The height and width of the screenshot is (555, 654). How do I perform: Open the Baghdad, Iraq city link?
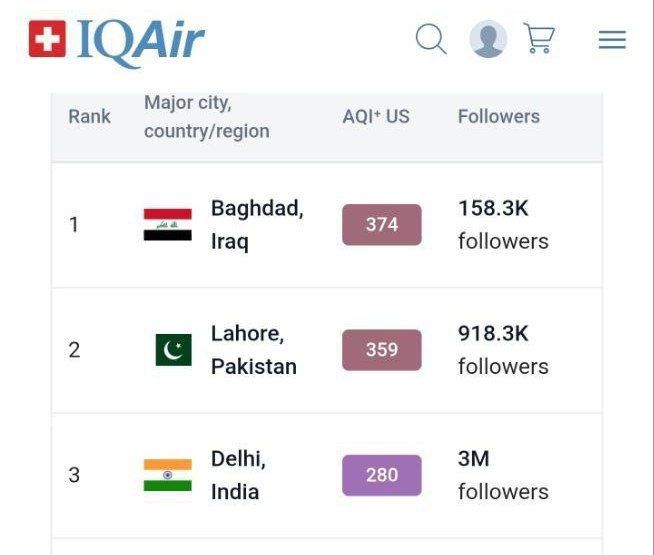(x=256, y=224)
